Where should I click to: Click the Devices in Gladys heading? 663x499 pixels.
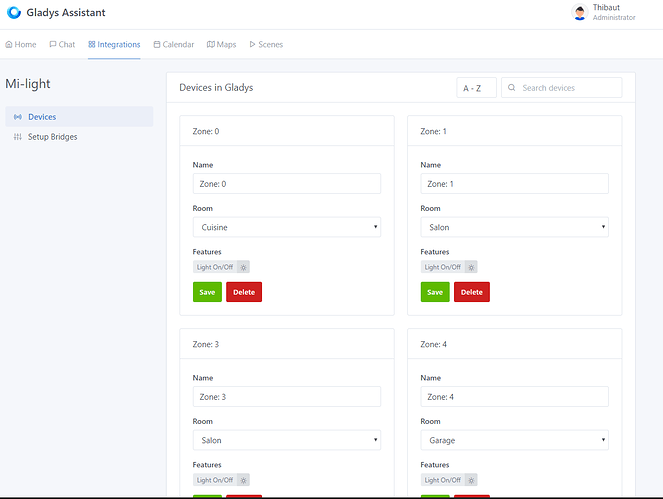coord(216,88)
